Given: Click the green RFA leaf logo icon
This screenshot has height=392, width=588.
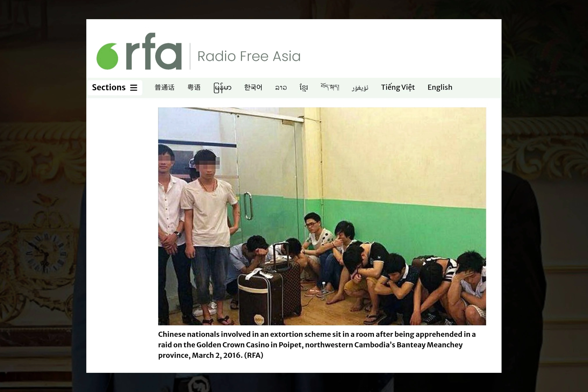Looking at the screenshot, I should coord(107,56).
